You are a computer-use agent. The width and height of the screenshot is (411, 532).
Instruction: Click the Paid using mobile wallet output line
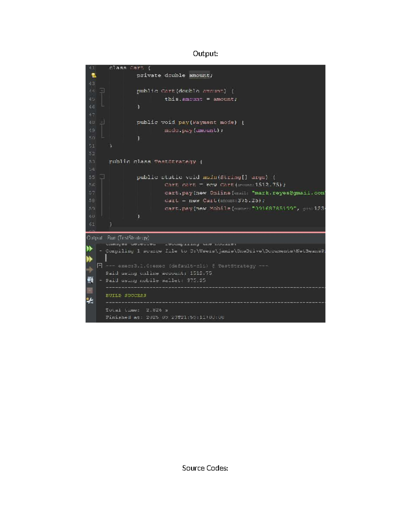coord(156,280)
